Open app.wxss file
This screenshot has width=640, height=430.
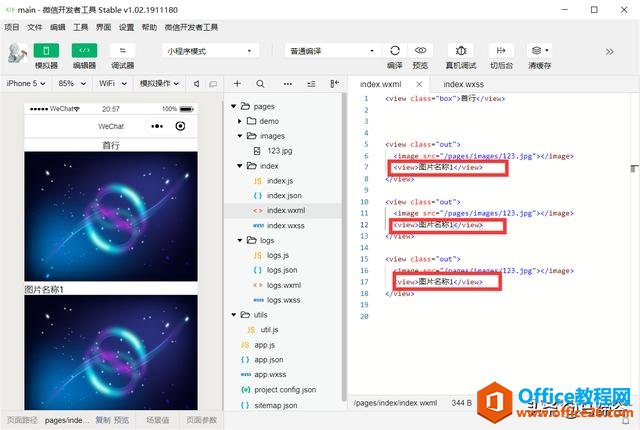click(x=270, y=375)
